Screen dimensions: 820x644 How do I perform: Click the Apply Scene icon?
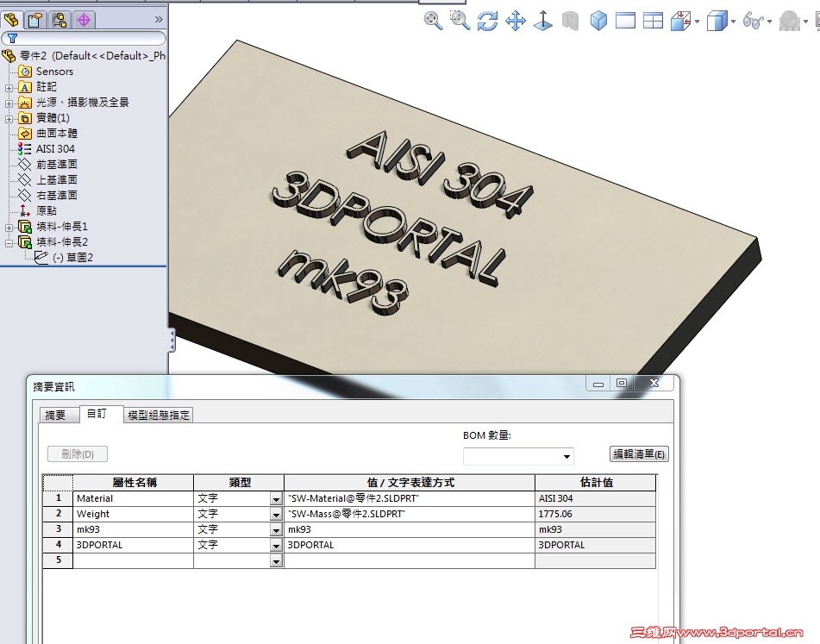[790, 21]
